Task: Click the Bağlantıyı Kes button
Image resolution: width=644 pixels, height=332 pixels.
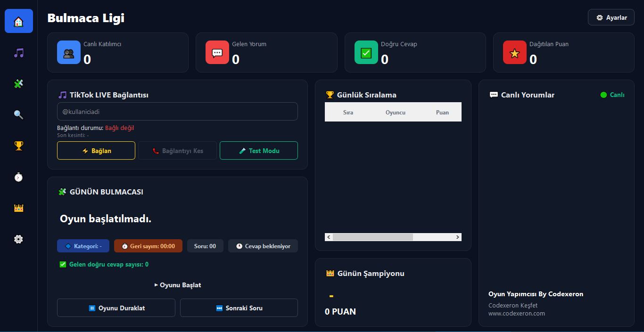Action: point(177,151)
